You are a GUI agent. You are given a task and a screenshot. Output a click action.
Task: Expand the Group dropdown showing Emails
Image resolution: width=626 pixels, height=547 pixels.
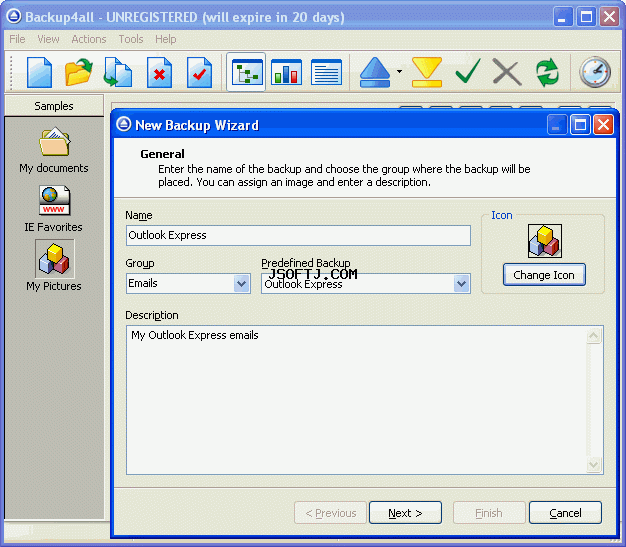coord(241,284)
